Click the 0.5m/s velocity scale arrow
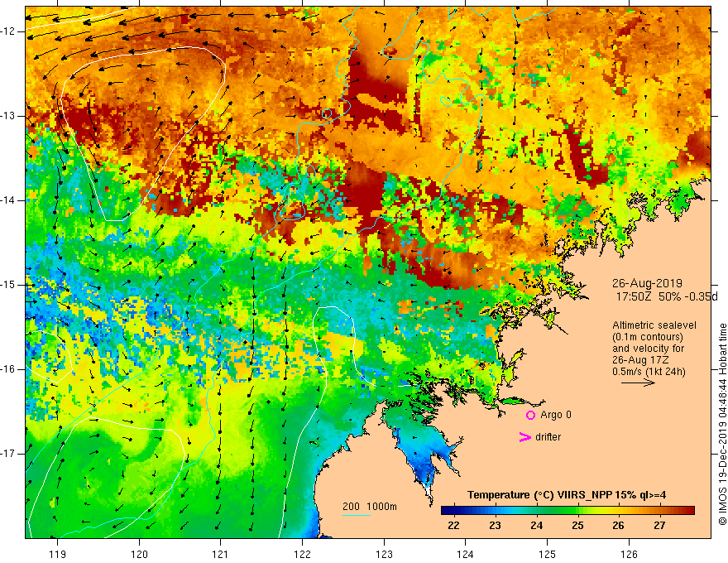Image resolution: width=728 pixels, height=563 pixels. pos(638,383)
